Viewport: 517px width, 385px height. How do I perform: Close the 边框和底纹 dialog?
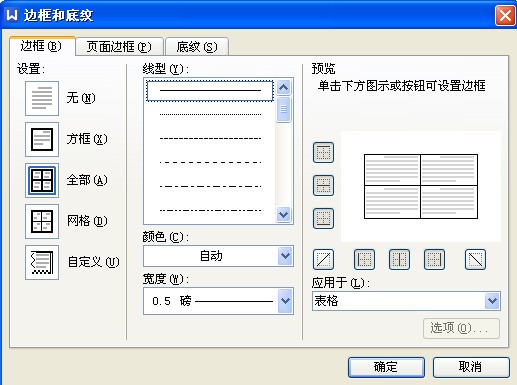coord(505,15)
